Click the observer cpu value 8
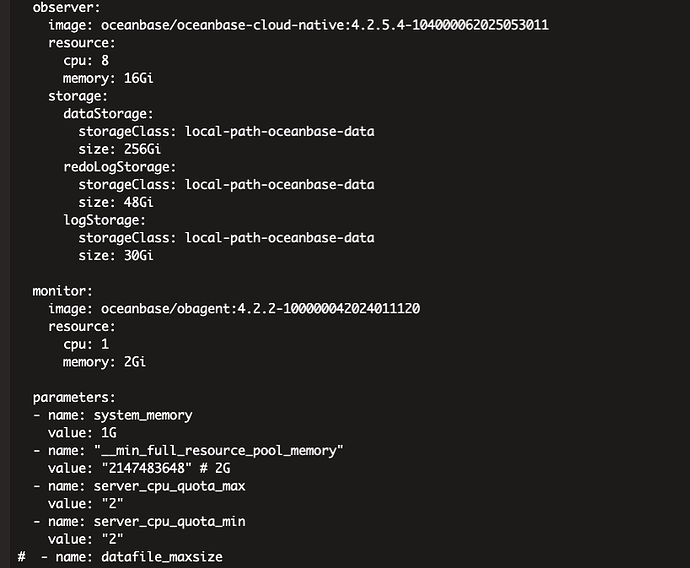The width and height of the screenshot is (690, 568). tap(105, 60)
